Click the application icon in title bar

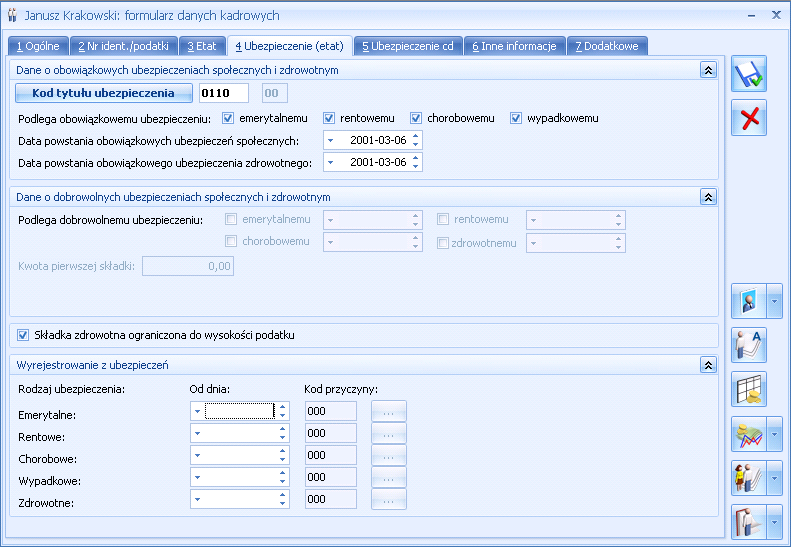tap(12, 15)
